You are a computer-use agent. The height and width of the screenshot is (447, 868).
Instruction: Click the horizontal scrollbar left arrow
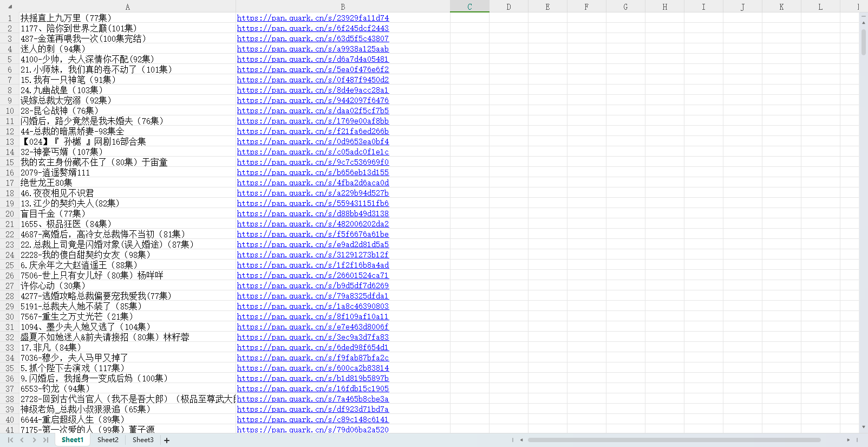pyautogui.click(x=521, y=440)
